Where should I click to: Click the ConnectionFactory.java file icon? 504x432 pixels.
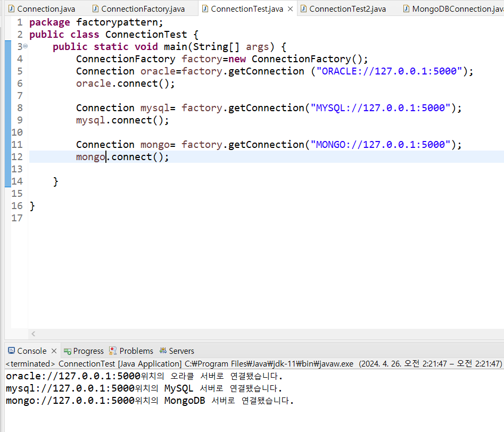[x=95, y=9]
